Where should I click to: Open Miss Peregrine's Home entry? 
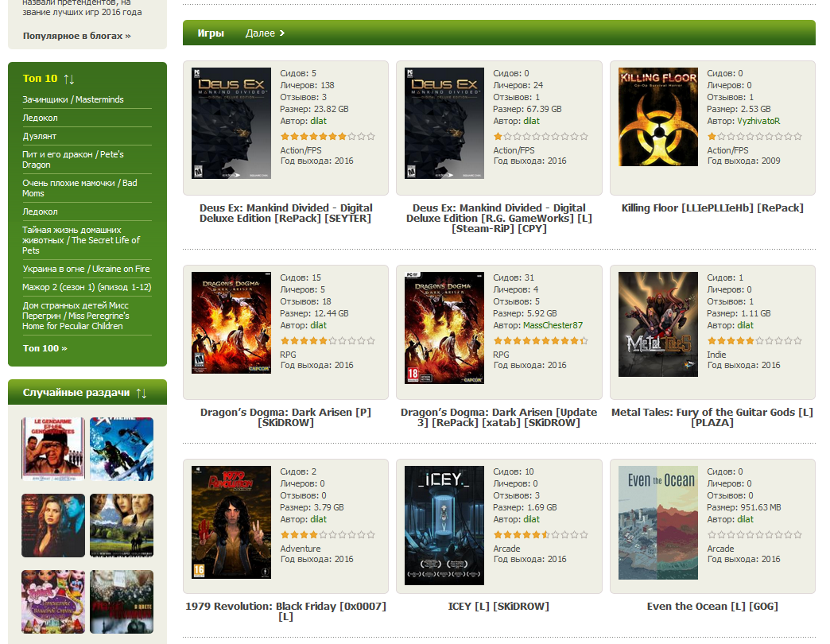[x=76, y=316]
